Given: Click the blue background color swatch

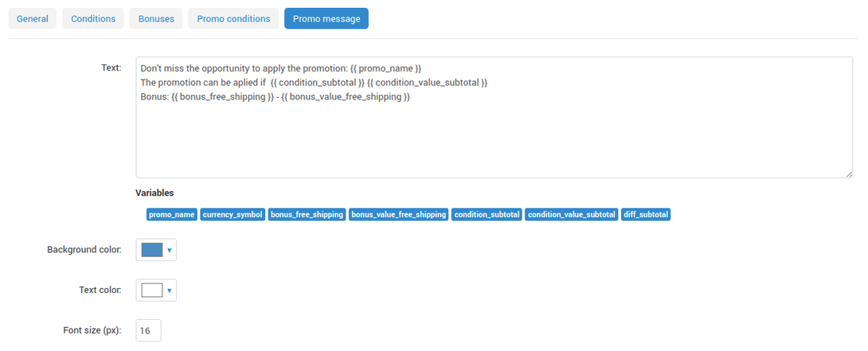Looking at the screenshot, I should pos(152,250).
